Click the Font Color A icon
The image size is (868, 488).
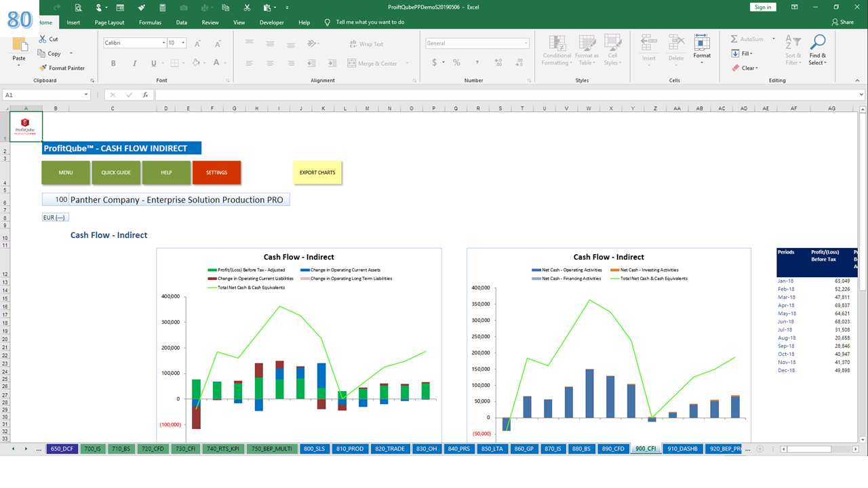point(217,63)
